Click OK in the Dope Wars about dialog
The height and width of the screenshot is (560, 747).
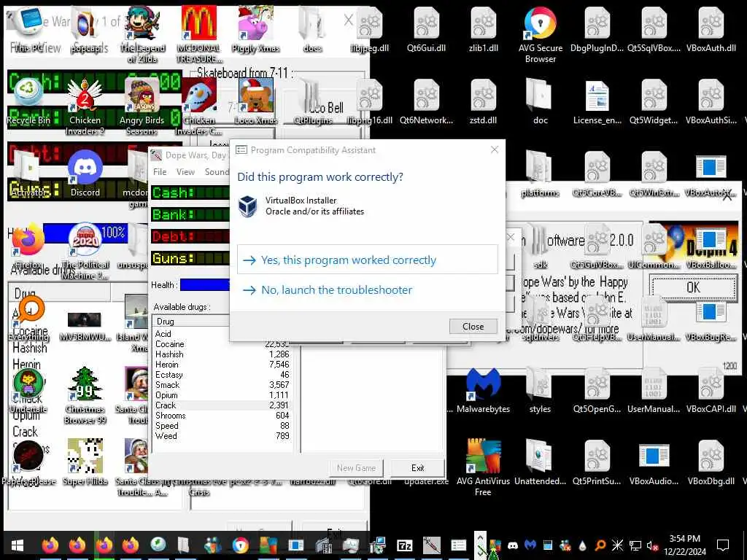(x=693, y=287)
